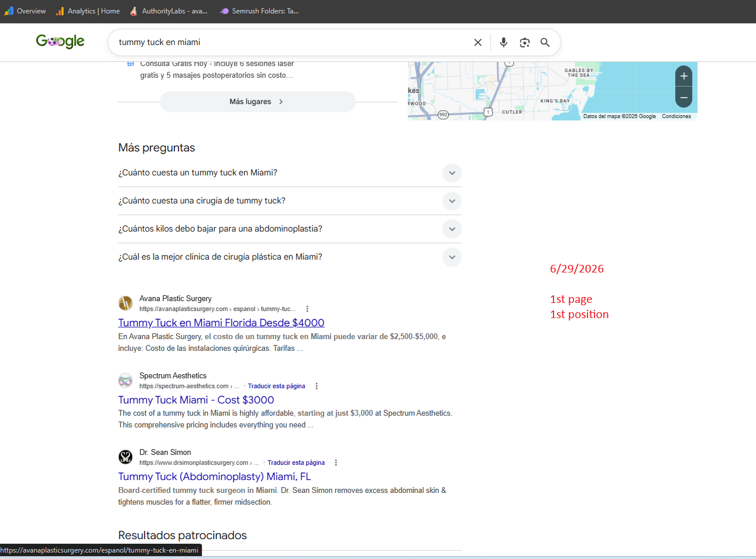Image resolution: width=756 pixels, height=559 pixels.
Task: Open Google Lens image search icon
Action: (524, 42)
